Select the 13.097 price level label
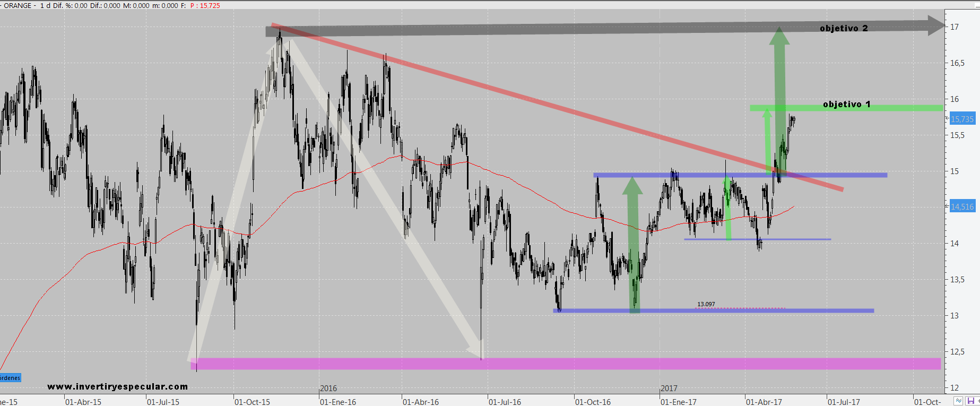 (x=706, y=305)
